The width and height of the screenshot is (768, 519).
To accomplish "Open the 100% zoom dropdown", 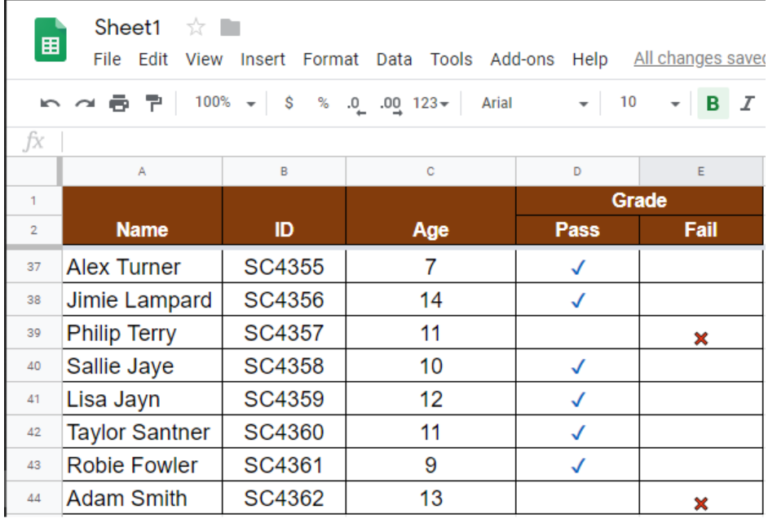I will [x=225, y=103].
